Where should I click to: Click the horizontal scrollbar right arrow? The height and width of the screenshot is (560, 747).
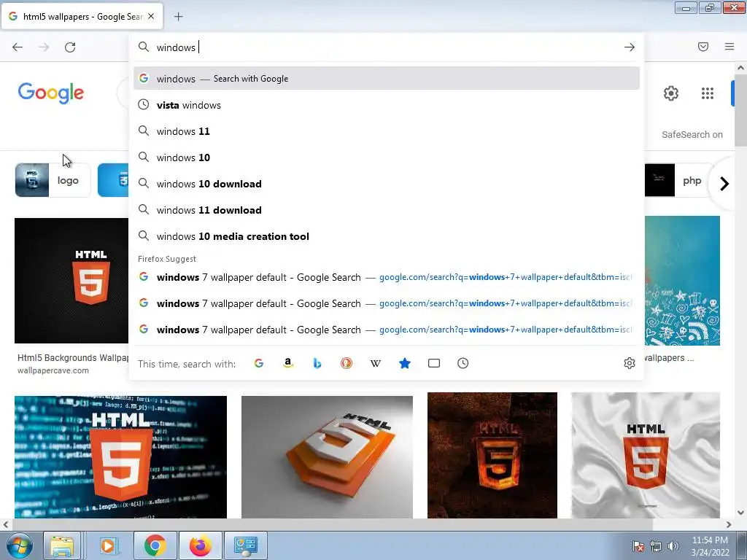tap(729, 524)
